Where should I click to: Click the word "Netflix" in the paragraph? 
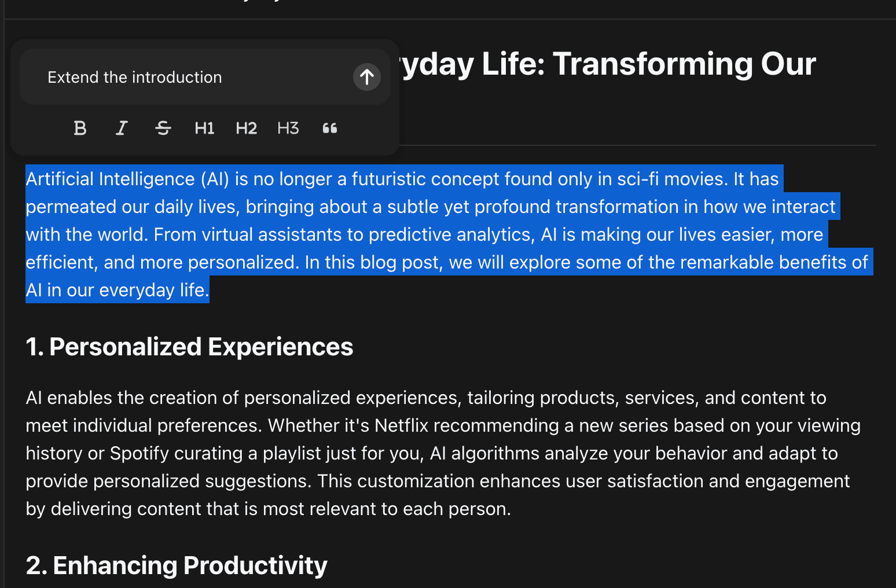point(401,426)
